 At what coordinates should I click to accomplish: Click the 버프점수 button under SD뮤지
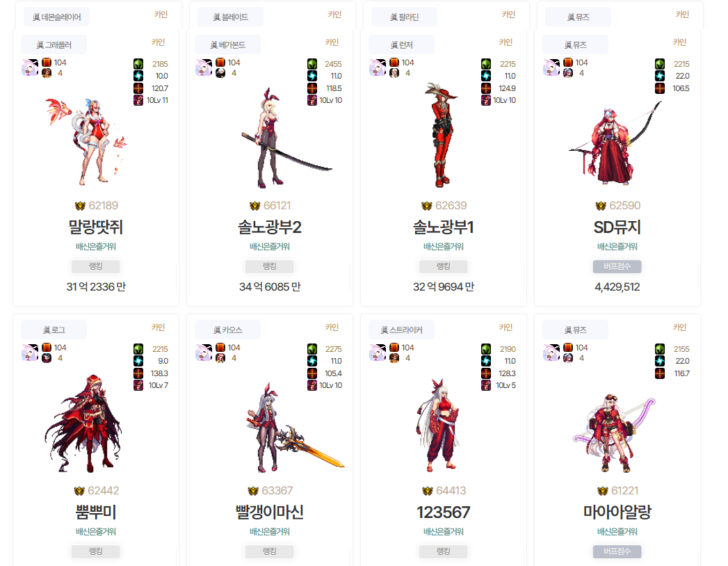click(x=617, y=266)
